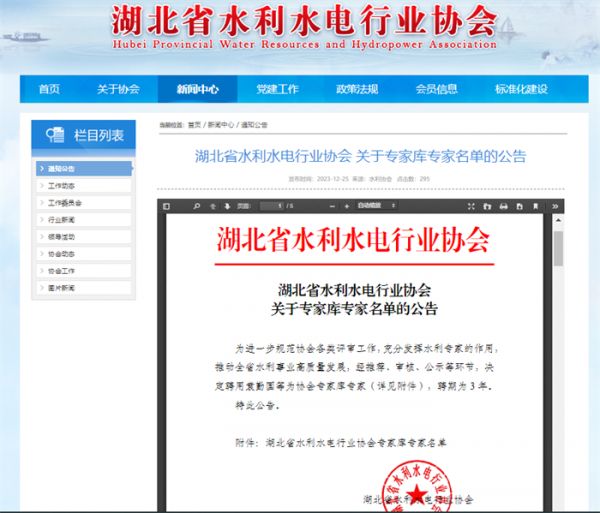
Task: Open 政策法规 from the top menu
Action: pyautogui.click(x=357, y=89)
